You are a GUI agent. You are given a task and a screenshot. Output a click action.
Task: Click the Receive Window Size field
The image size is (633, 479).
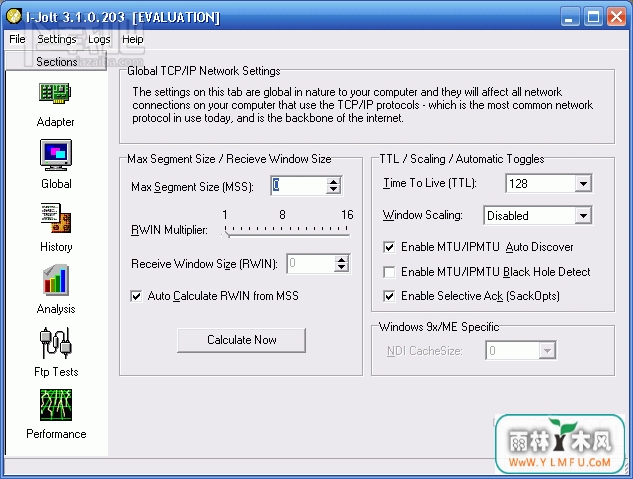point(311,264)
